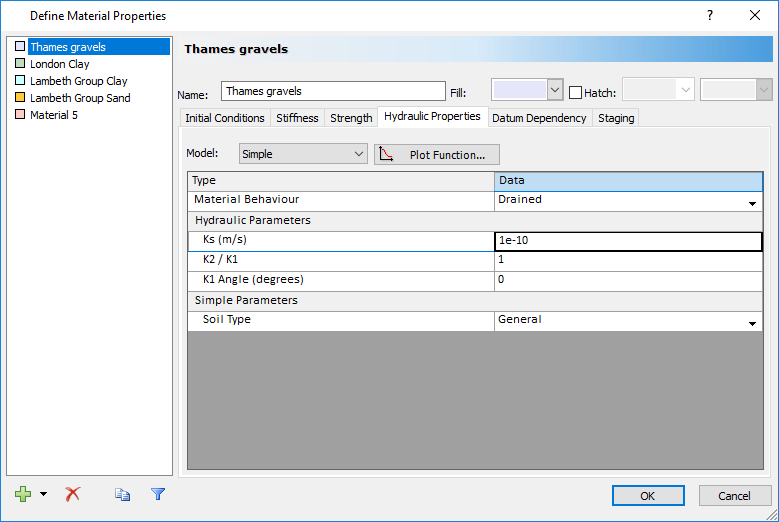The height and width of the screenshot is (522, 779).
Task: Delete material with red X icon
Action: pyautogui.click(x=73, y=494)
